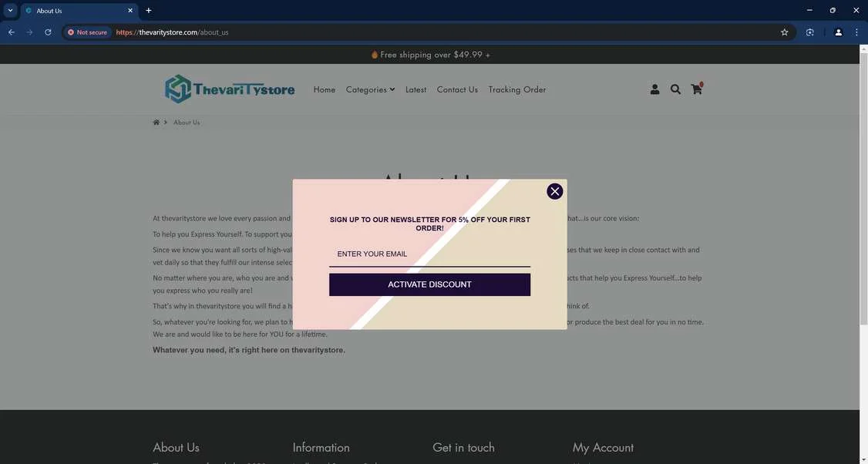Click the Free shipping over $49.99 banner
This screenshot has width=868, height=464.
click(x=430, y=55)
